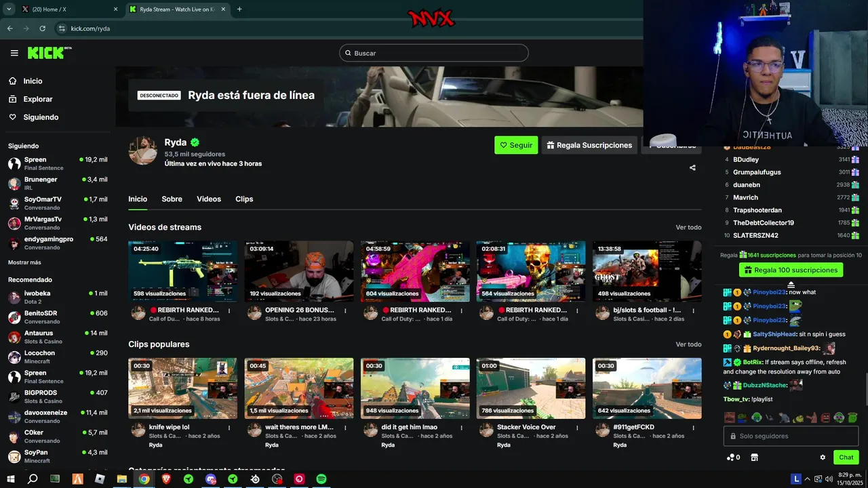The width and height of the screenshot is (868, 488).
Task: Open the browser tab list dropdown
Action: (9, 9)
